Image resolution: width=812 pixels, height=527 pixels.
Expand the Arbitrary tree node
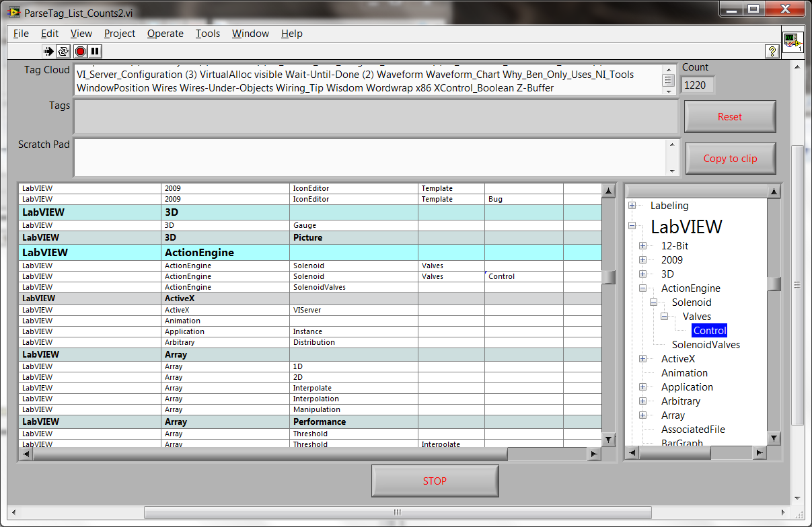tap(642, 401)
